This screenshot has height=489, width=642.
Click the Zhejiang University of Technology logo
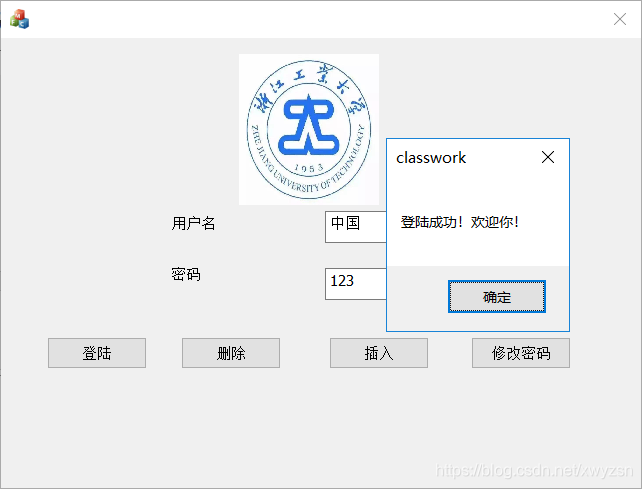(x=309, y=129)
